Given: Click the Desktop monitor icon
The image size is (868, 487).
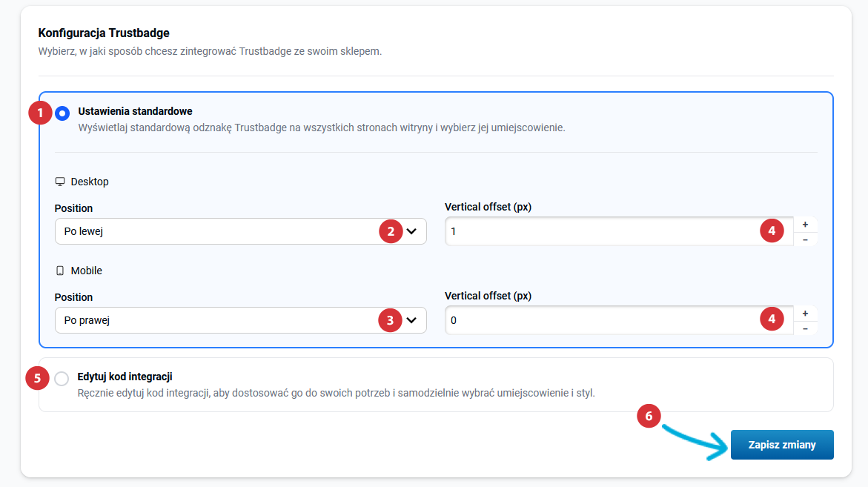Looking at the screenshot, I should tap(60, 182).
